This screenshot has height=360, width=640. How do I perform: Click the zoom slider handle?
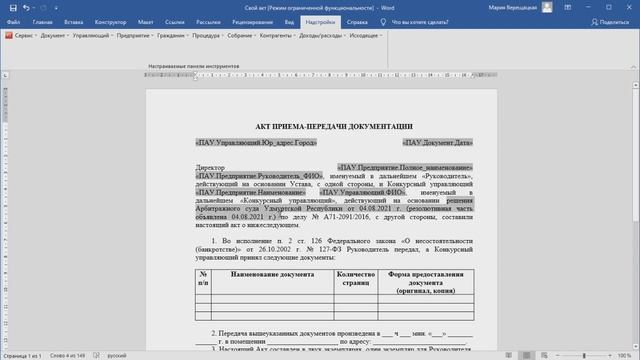pyautogui.click(x=584, y=356)
